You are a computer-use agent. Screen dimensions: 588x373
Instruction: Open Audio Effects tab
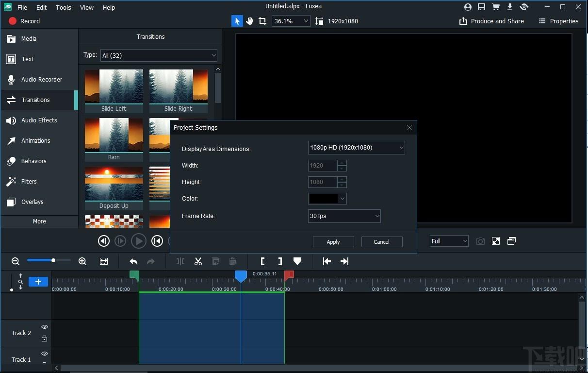click(39, 120)
